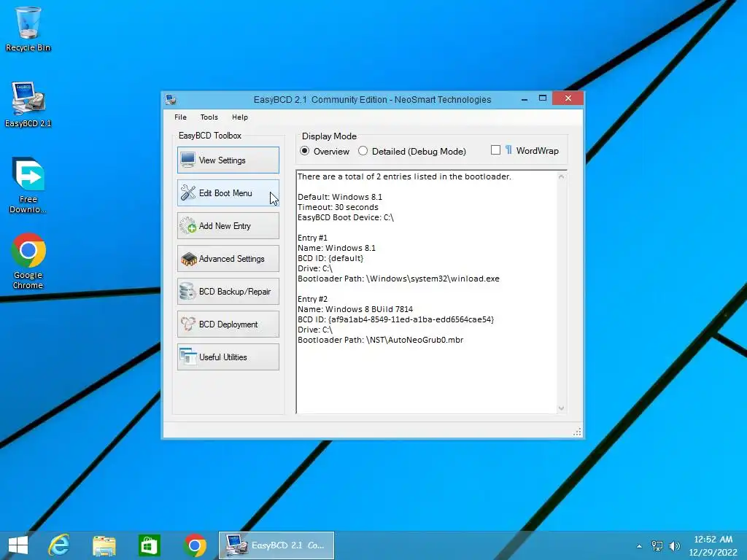Minimize the EasyBCD window
Screen dimensions: 747x560
point(524,98)
